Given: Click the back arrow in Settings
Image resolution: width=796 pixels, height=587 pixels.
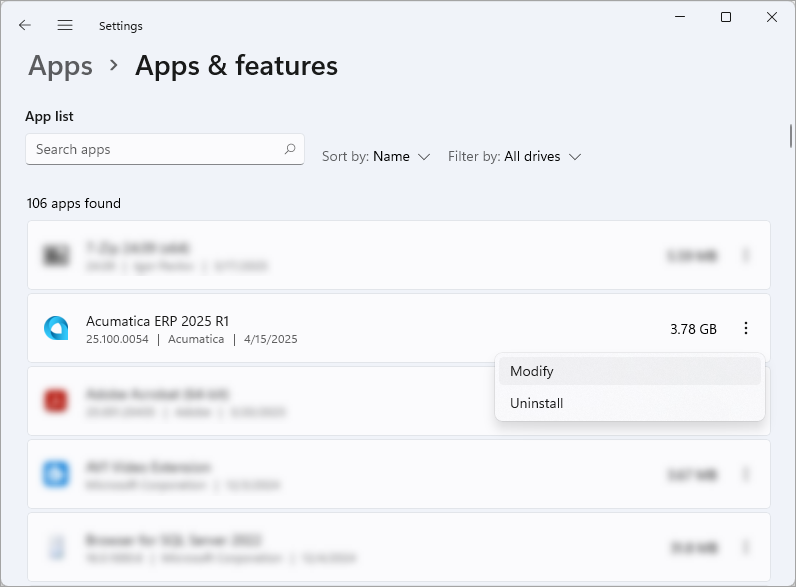Looking at the screenshot, I should pos(25,25).
